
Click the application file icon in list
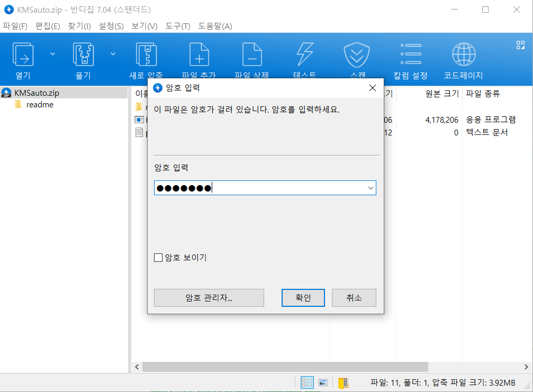click(x=139, y=120)
